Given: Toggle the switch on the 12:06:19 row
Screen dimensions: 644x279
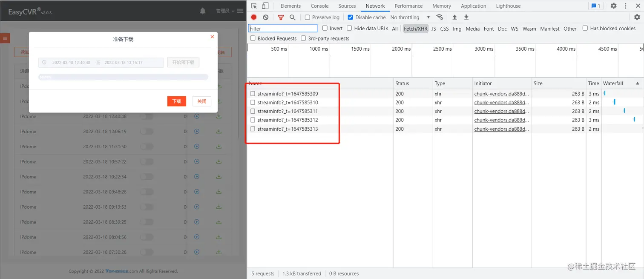Looking at the screenshot, I should click(147, 131).
